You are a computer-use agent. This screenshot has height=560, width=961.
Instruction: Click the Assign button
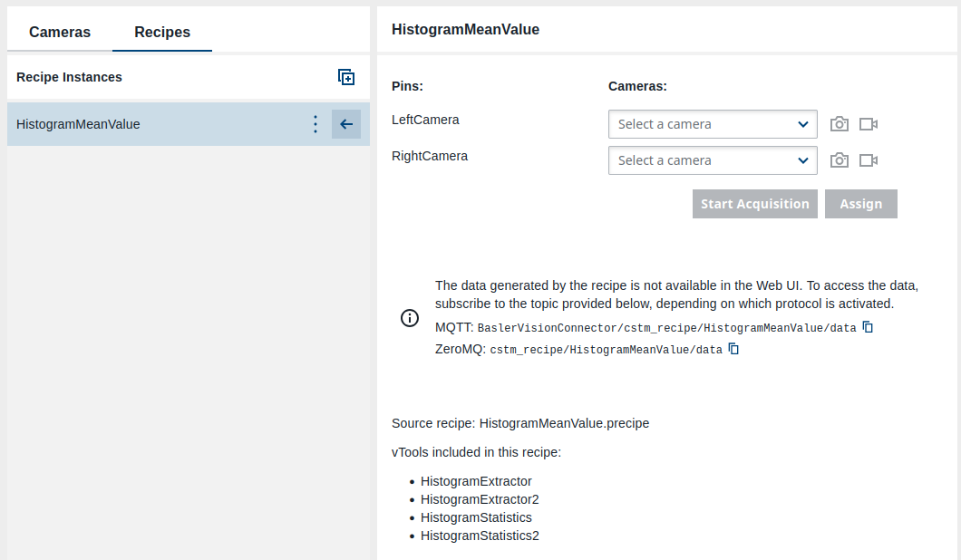coord(860,204)
